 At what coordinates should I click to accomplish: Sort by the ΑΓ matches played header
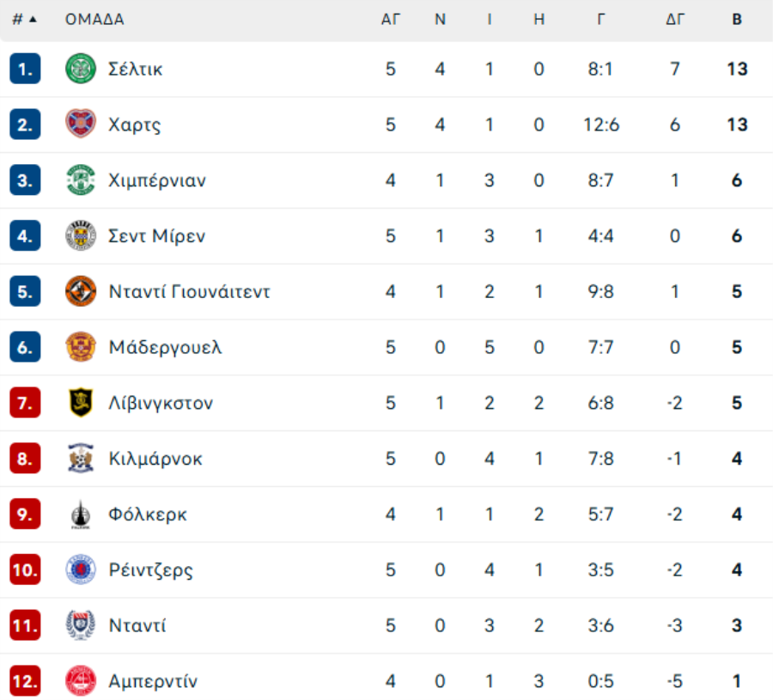tap(391, 19)
